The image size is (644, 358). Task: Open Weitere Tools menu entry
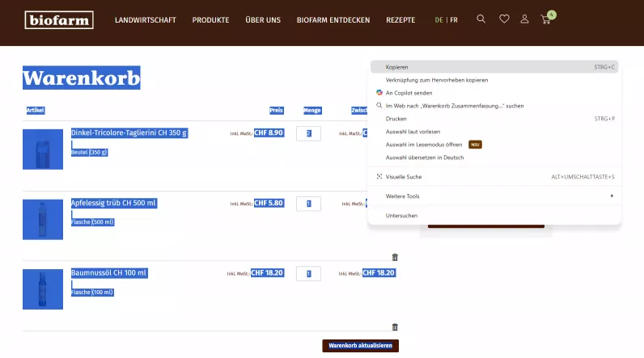(x=494, y=196)
